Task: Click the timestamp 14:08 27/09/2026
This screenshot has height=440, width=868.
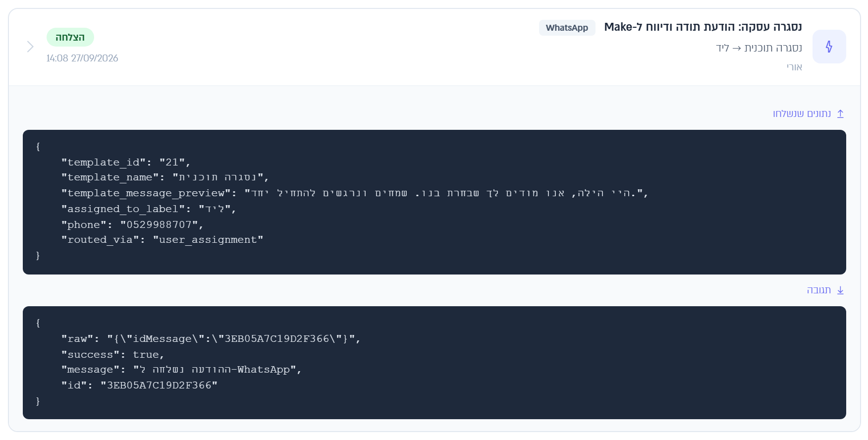Action: (82, 58)
